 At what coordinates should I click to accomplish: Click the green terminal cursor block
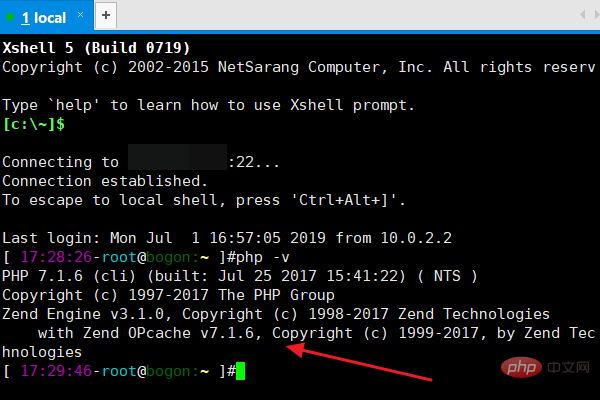click(239, 371)
